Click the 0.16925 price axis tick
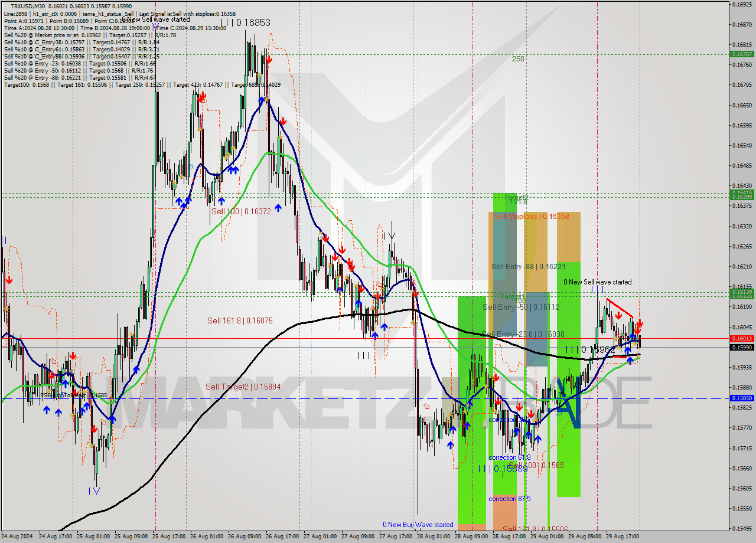The image size is (756, 543). [742, 4]
